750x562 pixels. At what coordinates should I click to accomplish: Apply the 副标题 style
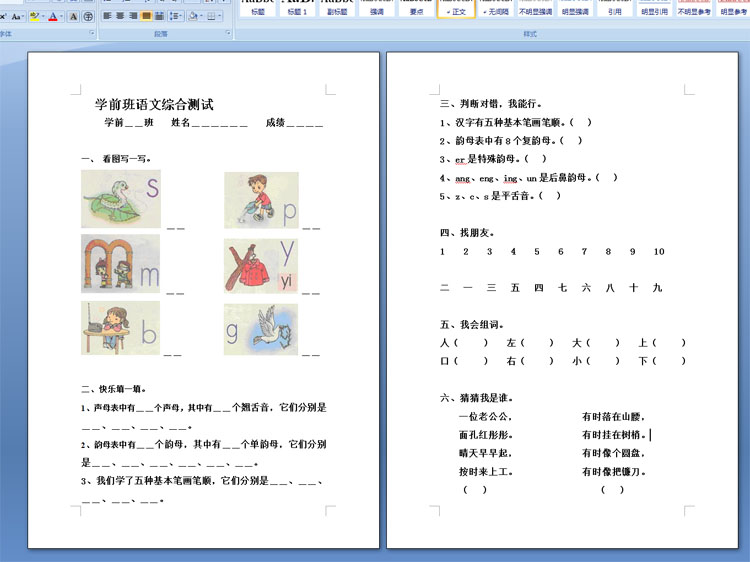[x=337, y=9]
